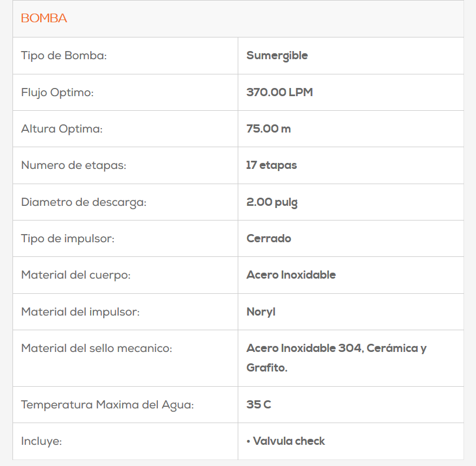Screen dimensions: 476x466
Task: Click the "Tipo de Bomba:" label
Action: click(64, 55)
